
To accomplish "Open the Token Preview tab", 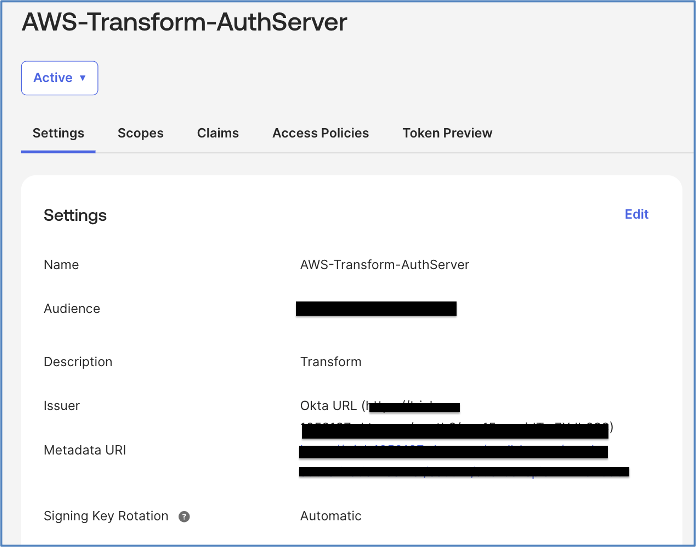I will pyautogui.click(x=447, y=133).
